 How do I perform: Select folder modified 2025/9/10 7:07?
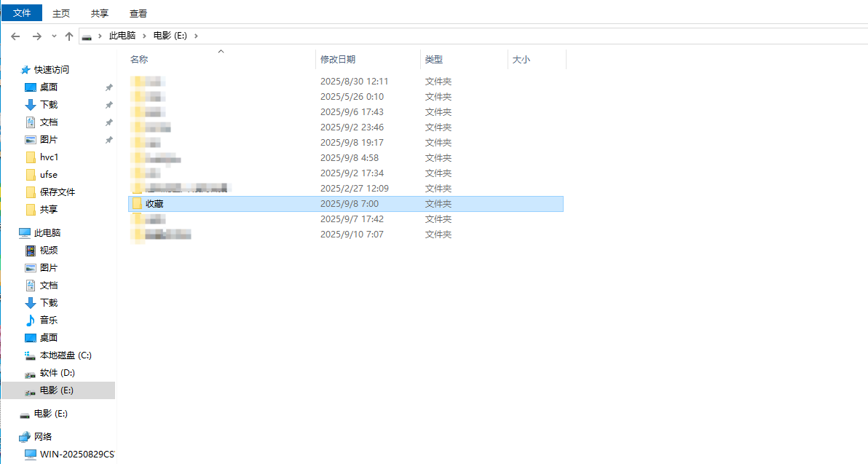click(346, 235)
